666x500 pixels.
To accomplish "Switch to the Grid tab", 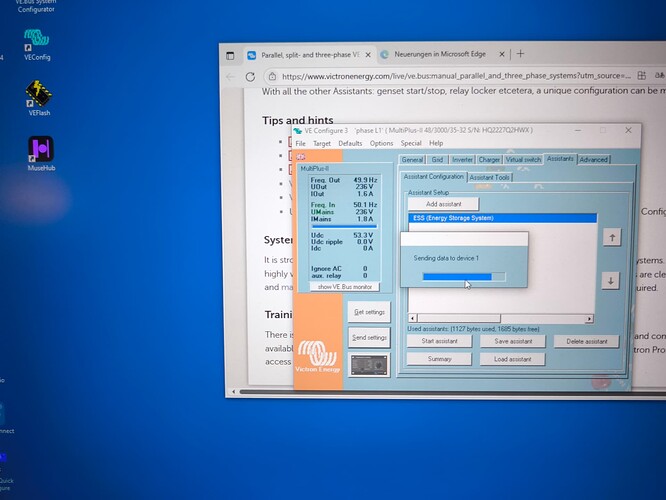I will point(437,160).
